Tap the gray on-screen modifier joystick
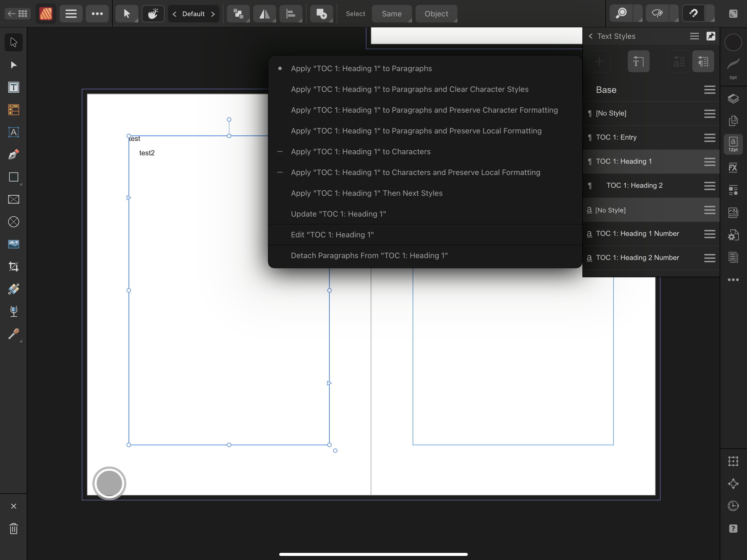Screen dimensions: 747x560 [x=109, y=483]
